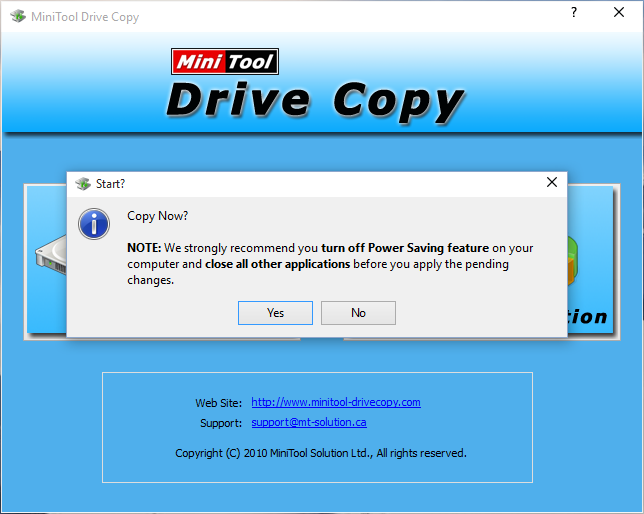
Task: Decline the copy with No button
Action: (358, 313)
